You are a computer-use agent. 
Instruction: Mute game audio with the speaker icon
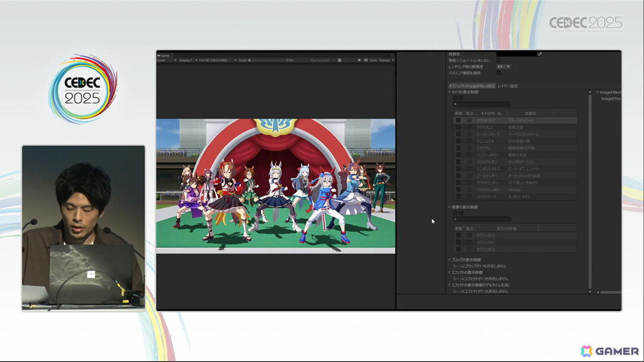(x=360, y=60)
